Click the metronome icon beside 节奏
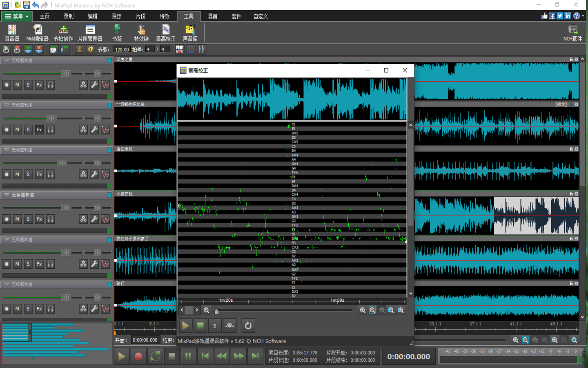The width and height of the screenshot is (588, 368). (79, 49)
